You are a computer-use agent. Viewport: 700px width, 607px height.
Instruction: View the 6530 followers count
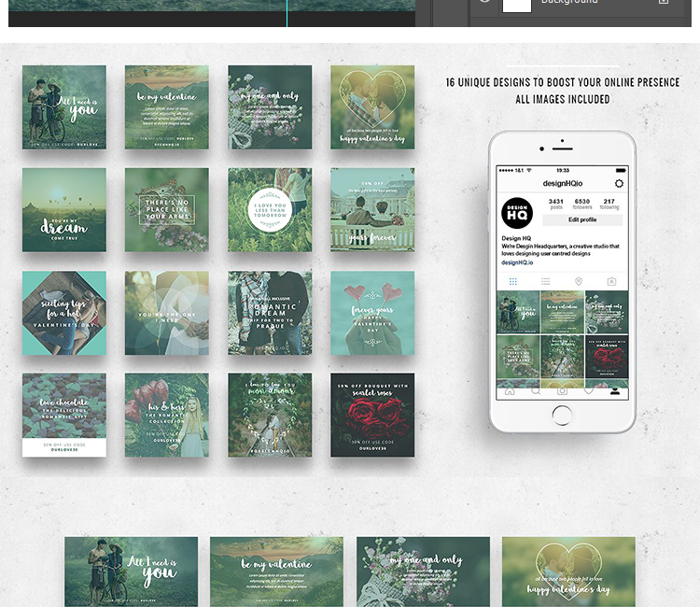tap(582, 203)
